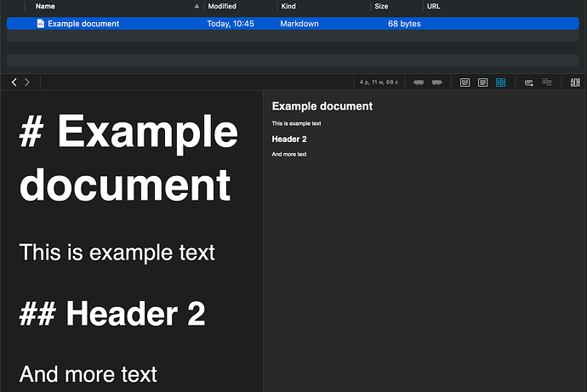Click the text wrap icon in toolbar
587x392 pixels.
[x=529, y=82]
